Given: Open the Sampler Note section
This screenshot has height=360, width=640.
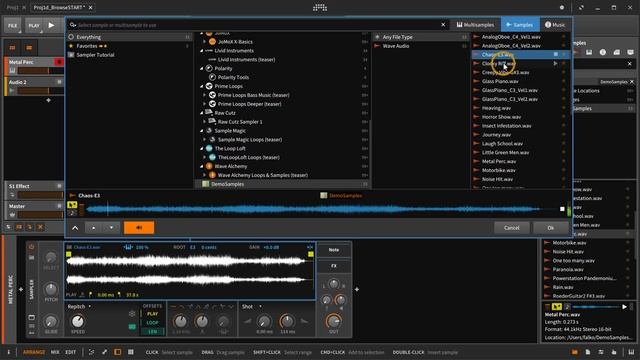Looking at the screenshot, I should (334, 250).
